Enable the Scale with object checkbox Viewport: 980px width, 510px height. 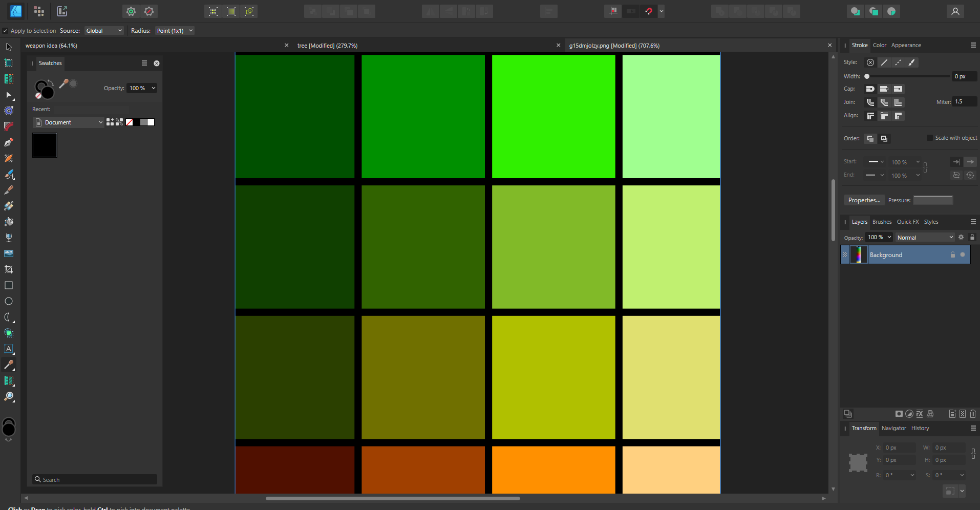point(930,138)
